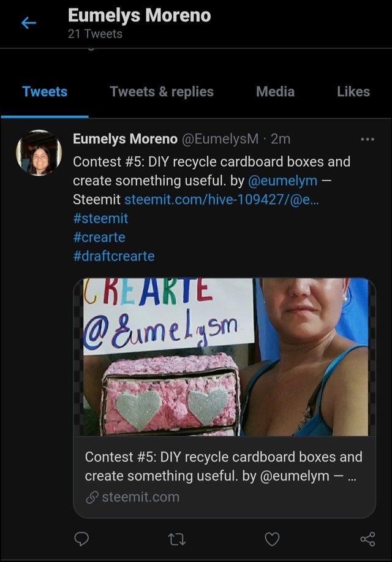The width and height of the screenshot is (392, 562).
Task: Click the Eumelys Moreno name in the tweet
Action: click(x=125, y=139)
